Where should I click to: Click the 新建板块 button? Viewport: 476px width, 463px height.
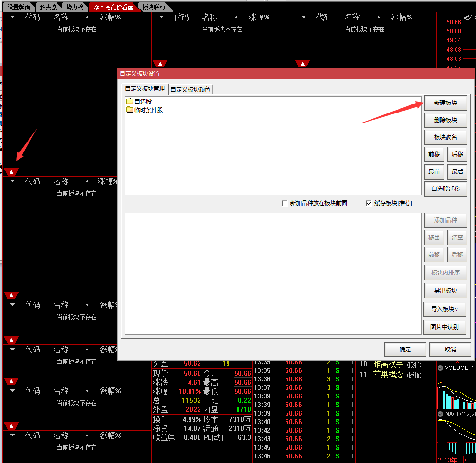445,103
